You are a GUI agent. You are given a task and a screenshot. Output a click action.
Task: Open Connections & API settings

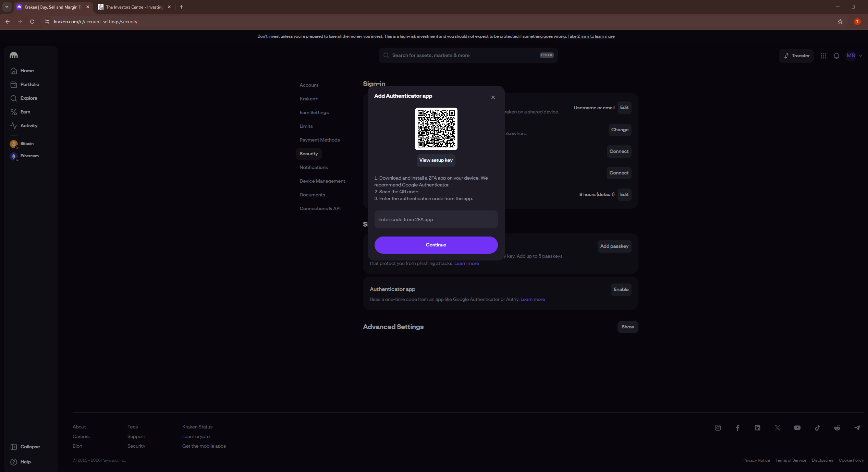pos(320,208)
